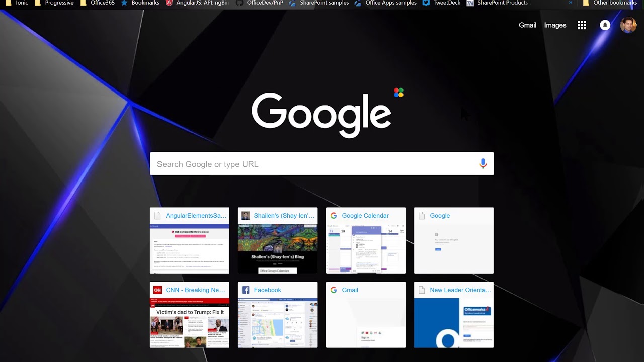Open the Gmail link in header
The width and height of the screenshot is (644, 362).
pyautogui.click(x=527, y=25)
